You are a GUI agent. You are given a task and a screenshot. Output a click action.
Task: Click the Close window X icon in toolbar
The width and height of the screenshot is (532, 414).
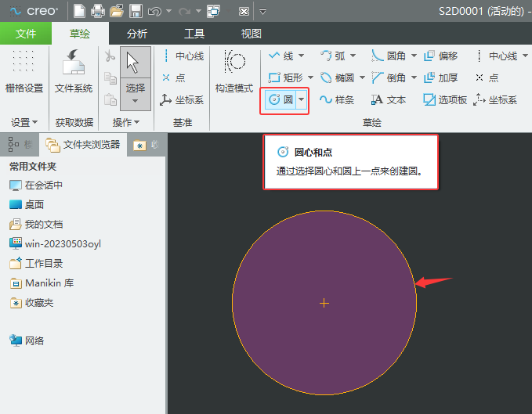pyautogui.click(x=244, y=12)
